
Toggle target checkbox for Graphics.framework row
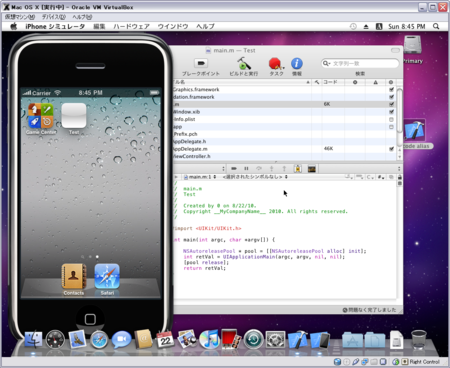tap(391, 89)
